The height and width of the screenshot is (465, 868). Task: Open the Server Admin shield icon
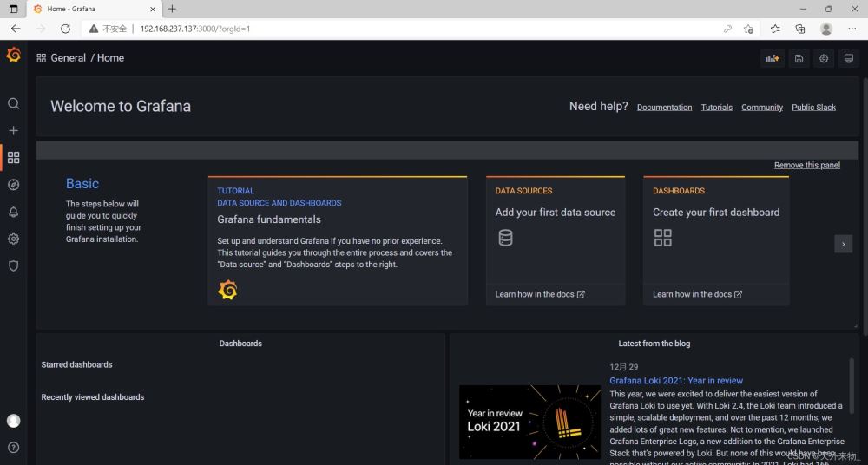13,266
